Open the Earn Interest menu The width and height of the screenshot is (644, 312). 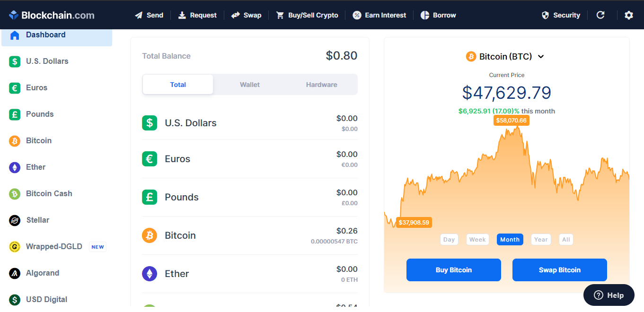379,15
